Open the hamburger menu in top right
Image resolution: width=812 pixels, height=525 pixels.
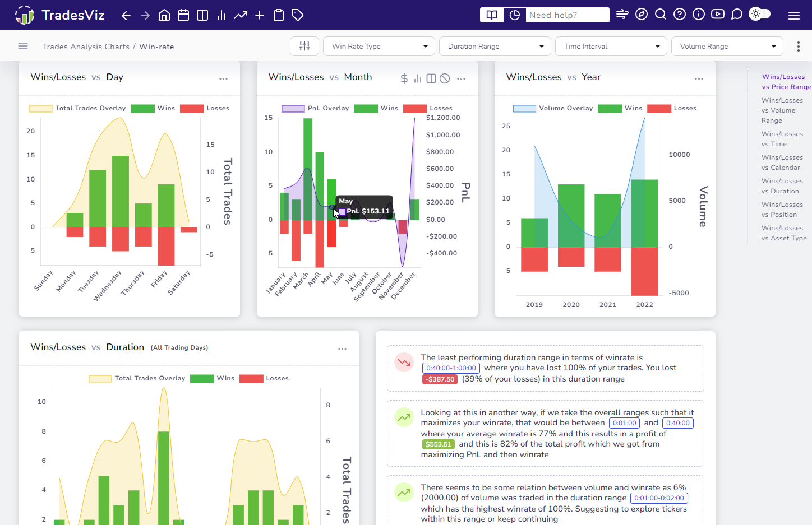[794, 16]
